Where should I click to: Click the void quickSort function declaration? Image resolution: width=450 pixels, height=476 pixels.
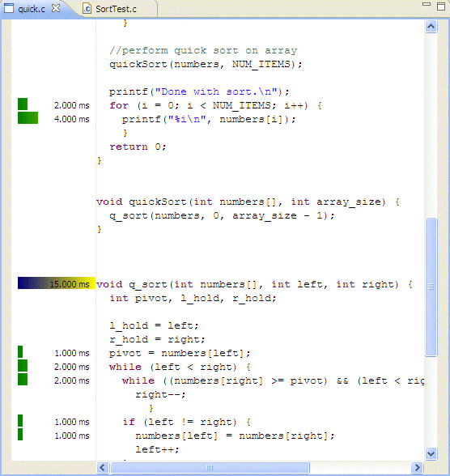pyautogui.click(x=248, y=202)
